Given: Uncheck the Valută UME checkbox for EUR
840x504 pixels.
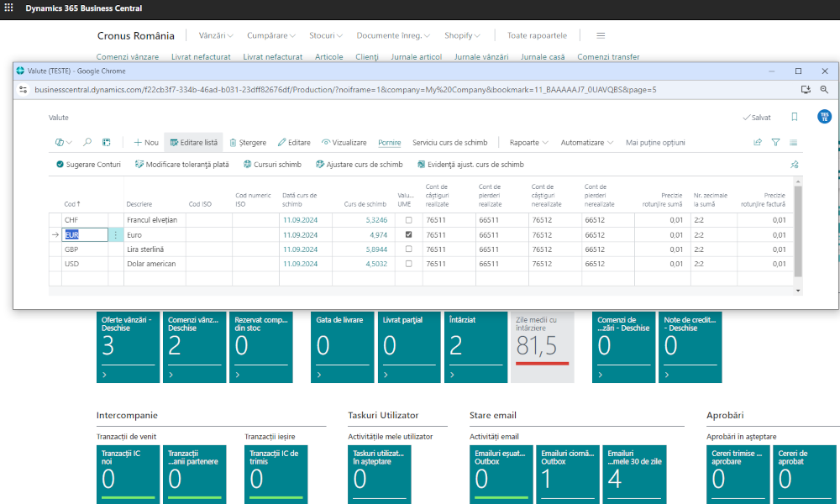Looking at the screenshot, I should coord(408,235).
